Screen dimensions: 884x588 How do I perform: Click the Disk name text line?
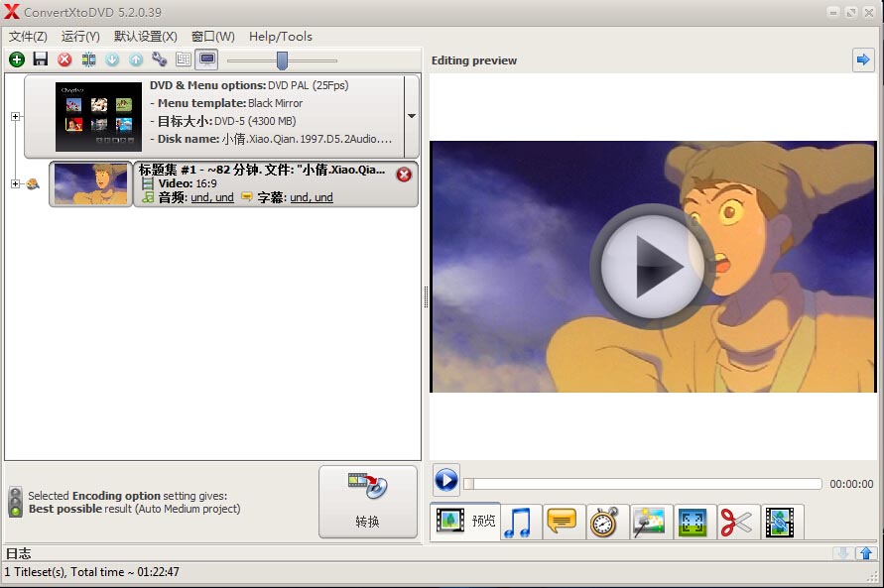(x=271, y=139)
